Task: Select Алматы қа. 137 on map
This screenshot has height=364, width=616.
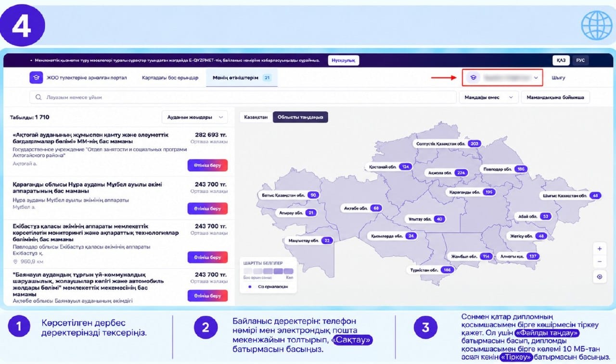Action: click(518, 256)
